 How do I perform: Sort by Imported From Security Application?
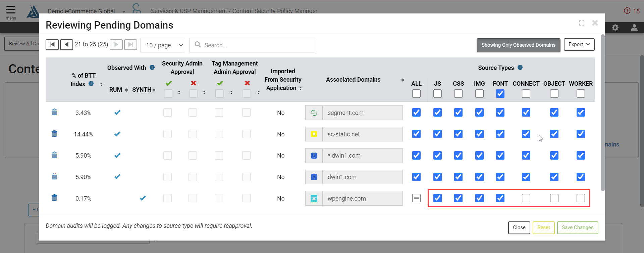[301, 88]
